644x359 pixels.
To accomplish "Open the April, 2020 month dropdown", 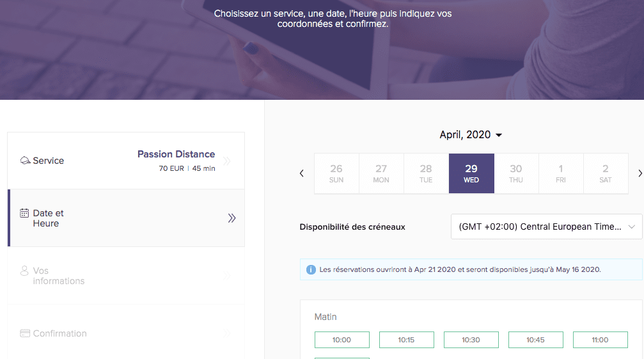I will (x=471, y=135).
